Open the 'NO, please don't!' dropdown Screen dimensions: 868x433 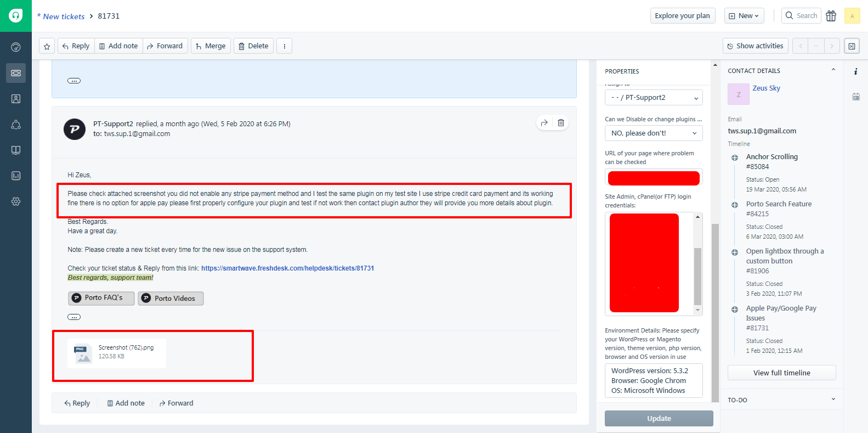pos(654,133)
